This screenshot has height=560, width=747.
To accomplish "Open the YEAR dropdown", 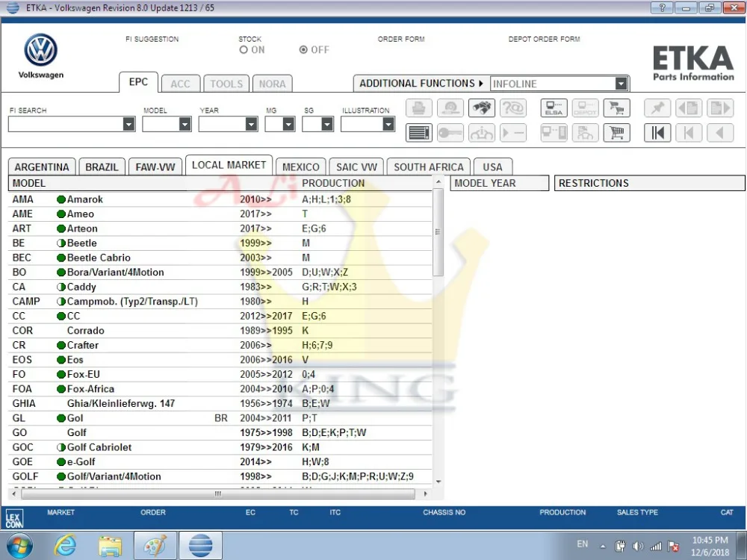I will [x=252, y=124].
